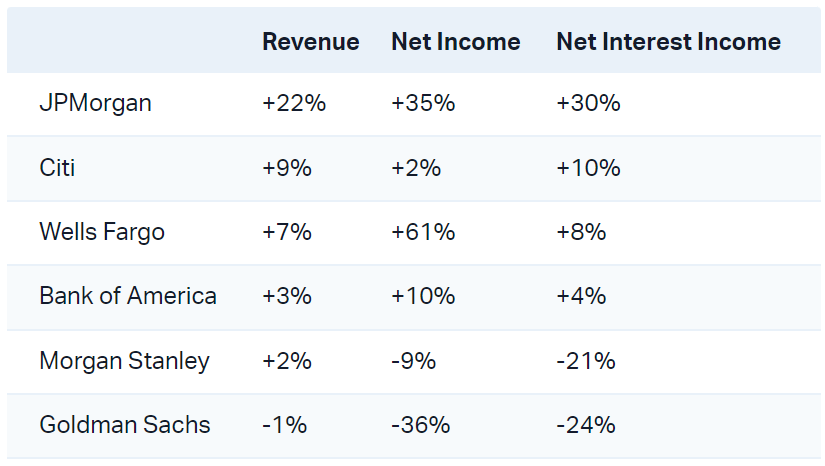Click Goldman Sachs' -24% net interest income

[585, 425]
